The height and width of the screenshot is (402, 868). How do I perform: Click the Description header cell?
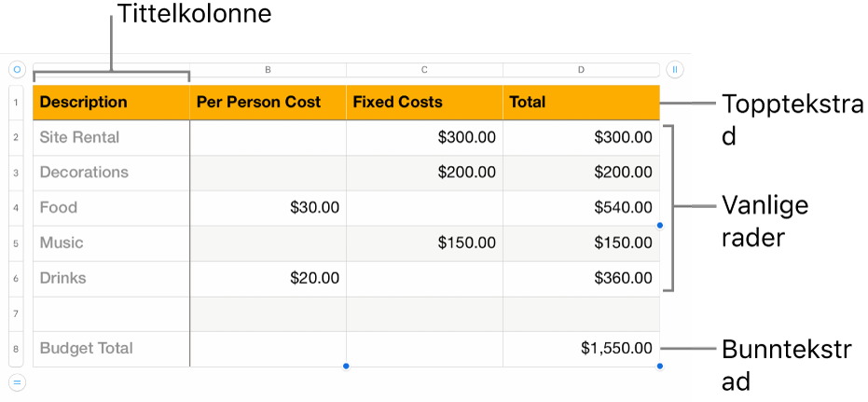111,103
